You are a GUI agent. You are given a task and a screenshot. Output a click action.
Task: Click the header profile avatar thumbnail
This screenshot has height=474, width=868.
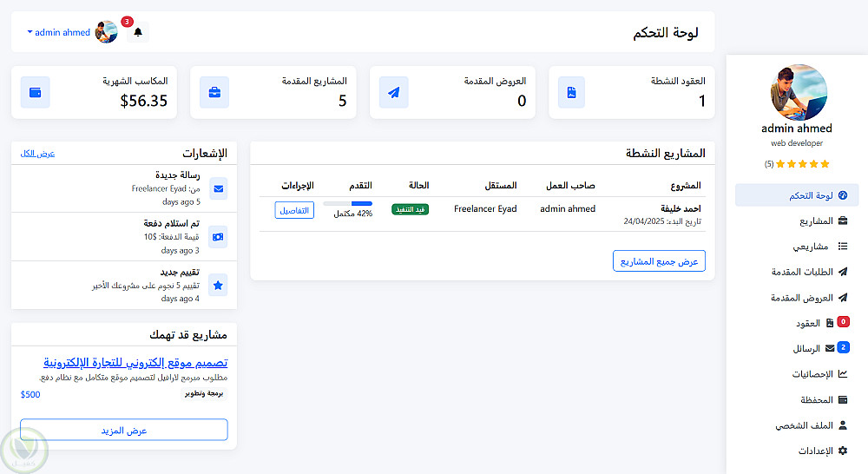point(106,32)
